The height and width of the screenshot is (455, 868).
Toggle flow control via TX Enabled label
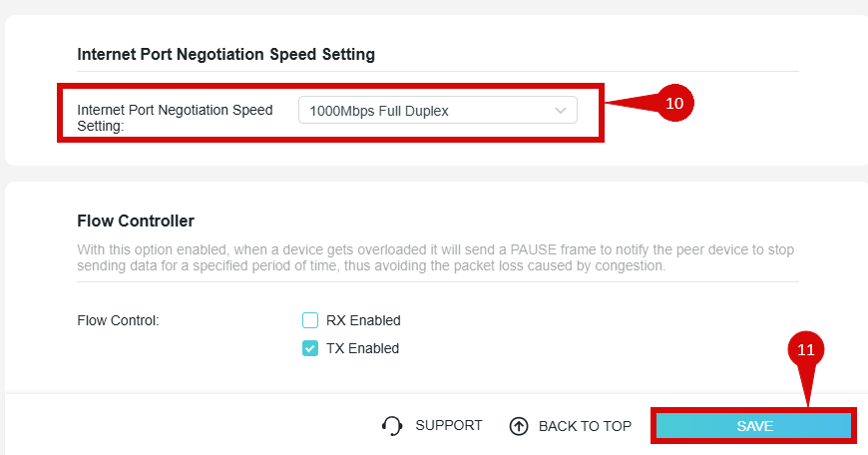tap(362, 348)
